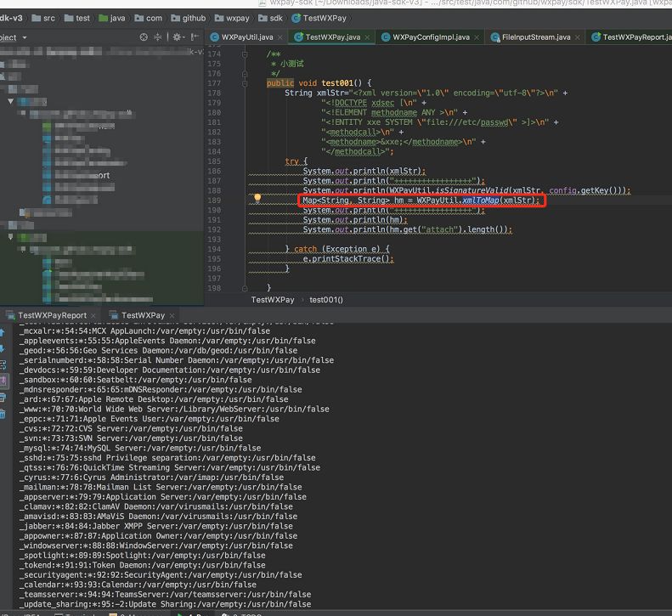Toggle soft-wrap in the Run console
Viewport: 672px width, 616px height.
coord(3,365)
